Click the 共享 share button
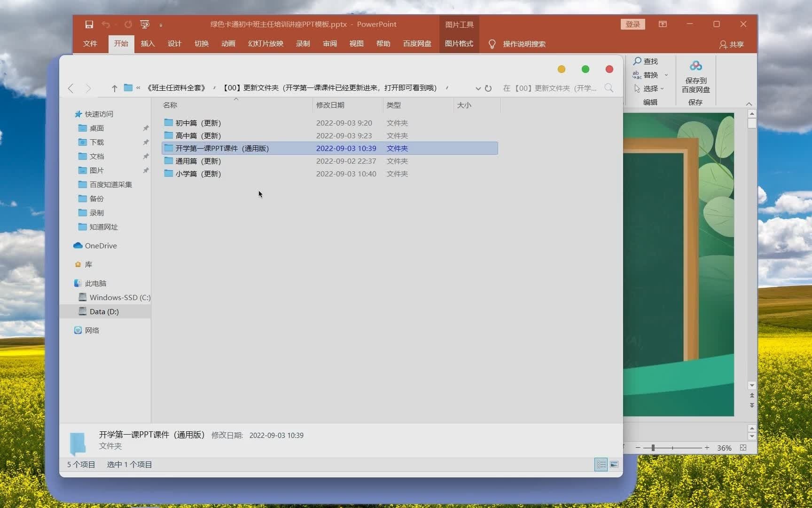The image size is (812, 508). (732, 44)
